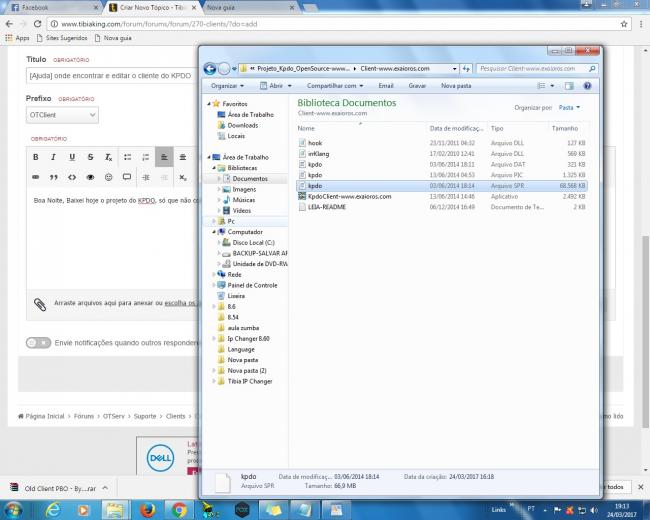Click the Explorer help question-mark icon
Viewport: 650px width, 520px height.
click(x=588, y=86)
